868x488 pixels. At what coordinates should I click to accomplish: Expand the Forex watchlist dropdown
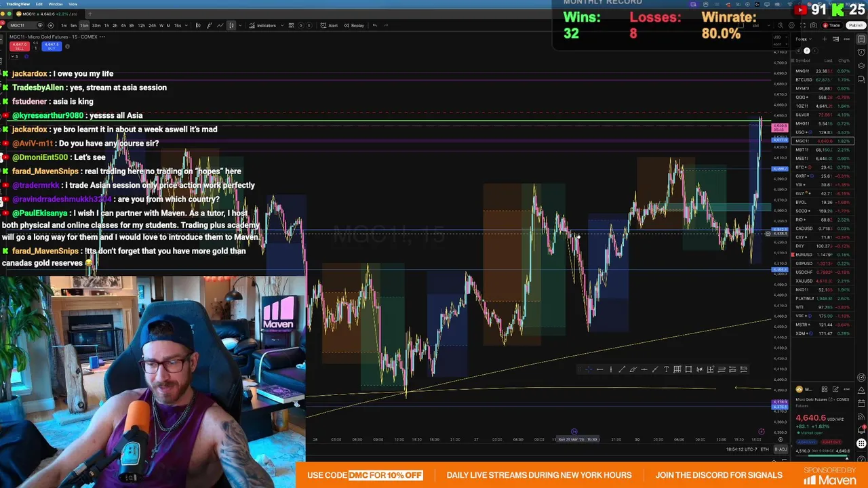(804, 39)
